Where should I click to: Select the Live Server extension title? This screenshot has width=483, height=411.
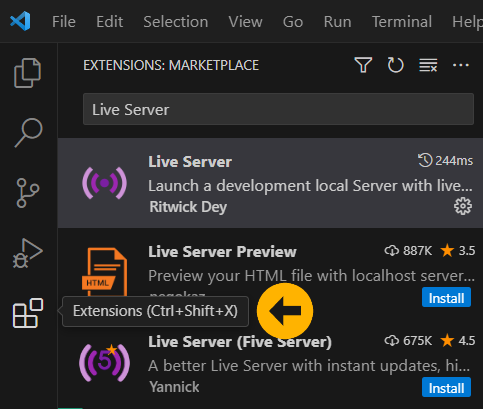click(x=190, y=162)
